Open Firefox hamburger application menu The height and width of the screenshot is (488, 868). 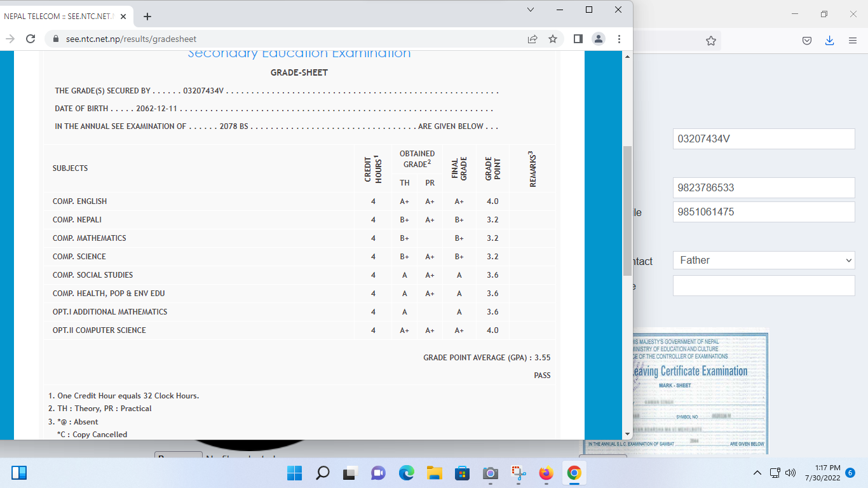pos(853,41)
